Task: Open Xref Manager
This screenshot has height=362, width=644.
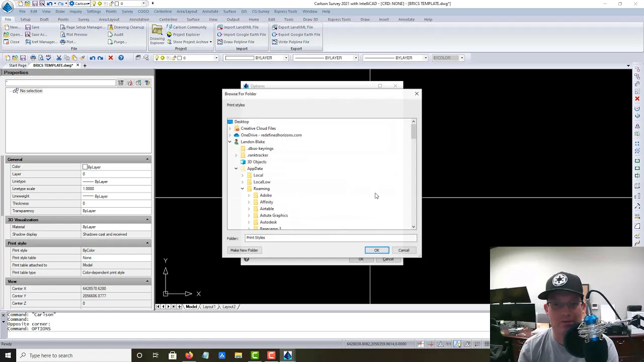Action: [x=41, y=42]
